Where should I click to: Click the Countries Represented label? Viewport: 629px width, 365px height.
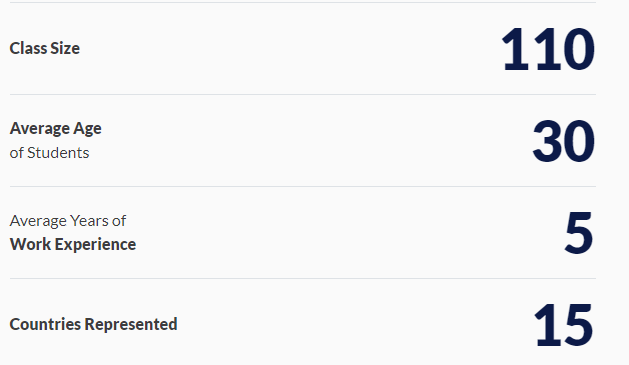click(93, 324)
